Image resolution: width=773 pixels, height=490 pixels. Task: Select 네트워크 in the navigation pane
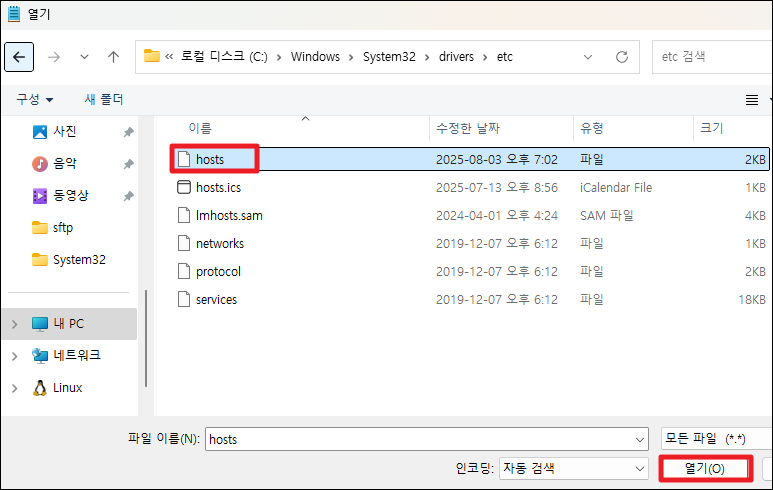[x=66, y=355]
